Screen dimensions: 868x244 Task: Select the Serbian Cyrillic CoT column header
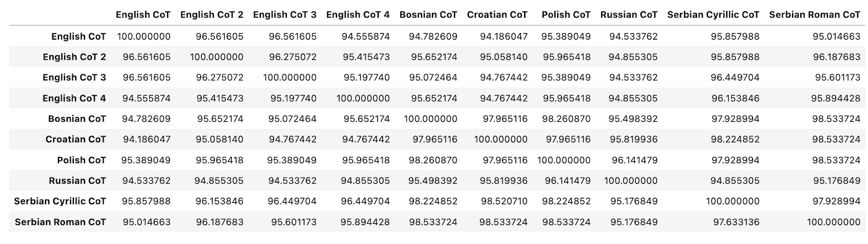[713, 15]
